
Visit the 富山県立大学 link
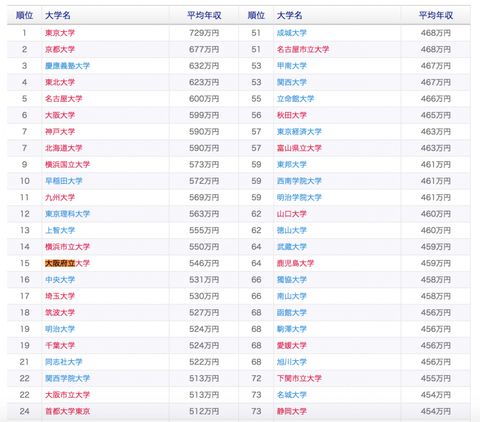(299, 148)
